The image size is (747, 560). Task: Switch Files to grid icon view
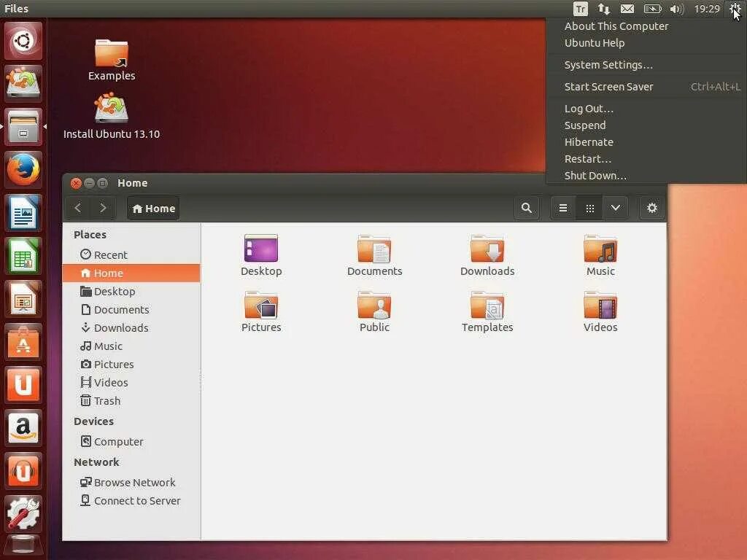point(589,208)
